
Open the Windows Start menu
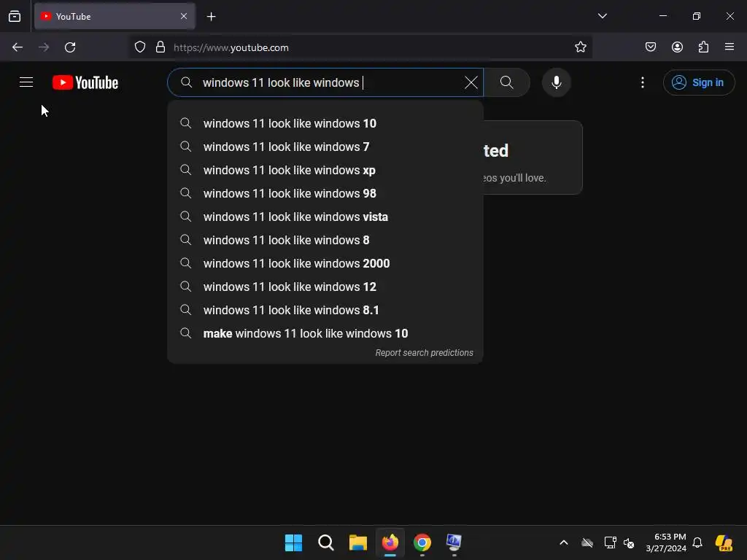click(293, 542)
